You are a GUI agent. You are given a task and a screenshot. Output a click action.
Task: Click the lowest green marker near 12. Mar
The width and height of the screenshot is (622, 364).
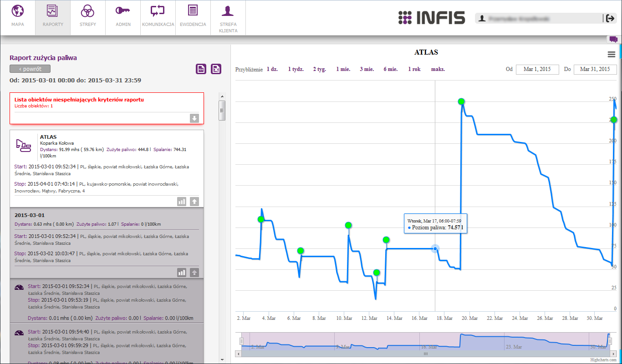pyautogui.click(x=377, y=273)
